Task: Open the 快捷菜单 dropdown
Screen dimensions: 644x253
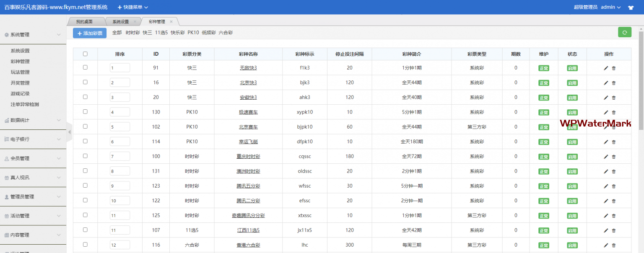Action: tap(133, 7)
